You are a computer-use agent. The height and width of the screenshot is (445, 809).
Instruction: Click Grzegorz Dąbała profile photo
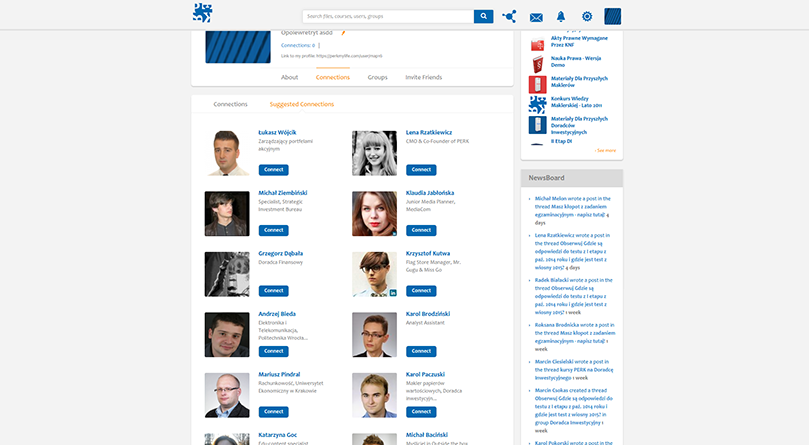[x=227, y=274]
